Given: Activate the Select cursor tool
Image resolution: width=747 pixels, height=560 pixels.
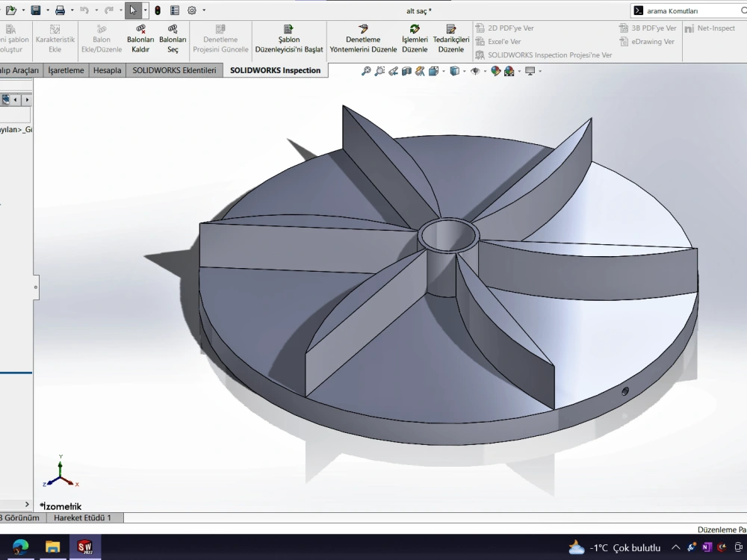Looking at the screenshot, I should pyautogui.click(x=133, y=10).
